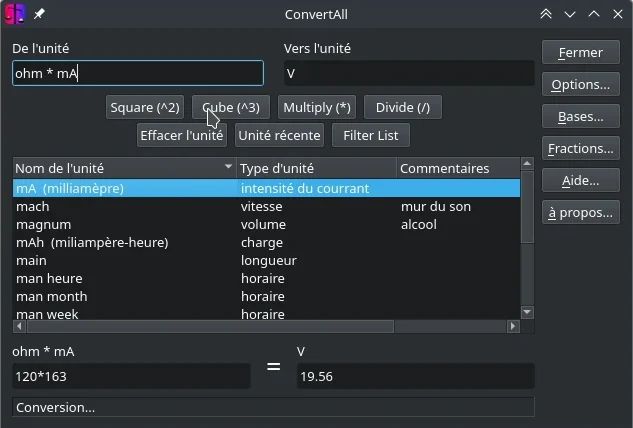Viewport: 633px width, 428px height.
Task: Select the mA (milliamèpre) row
Action: point(266,188)
